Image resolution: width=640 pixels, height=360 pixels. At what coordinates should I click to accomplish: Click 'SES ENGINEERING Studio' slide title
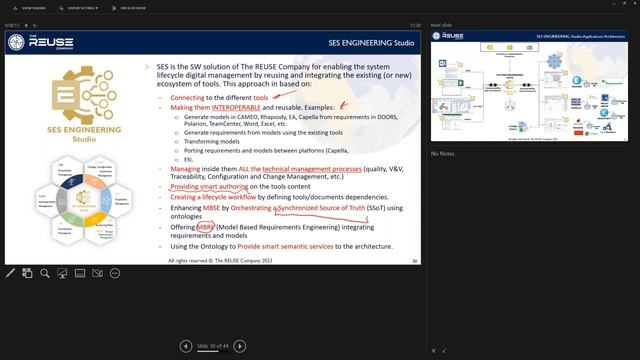coord(371,43)
